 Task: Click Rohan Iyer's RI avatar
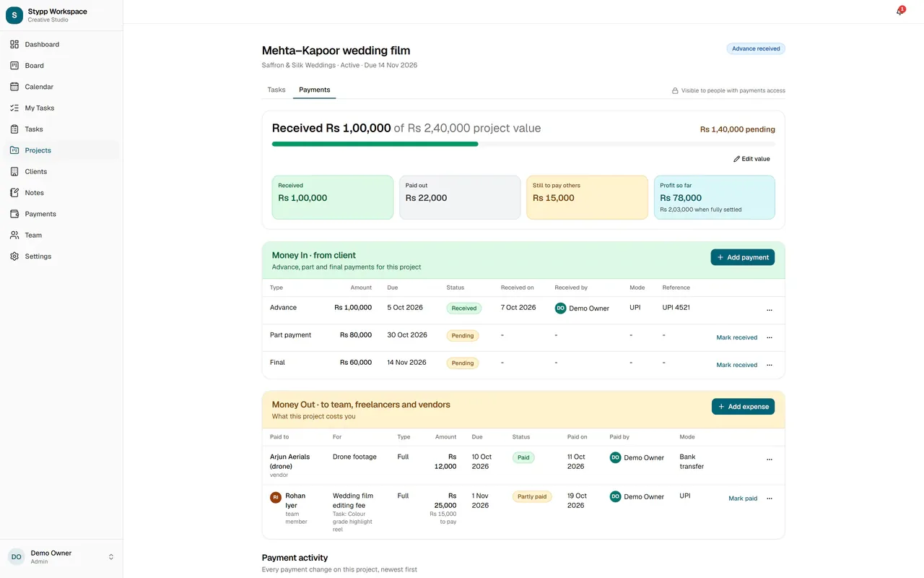[276, 497]
